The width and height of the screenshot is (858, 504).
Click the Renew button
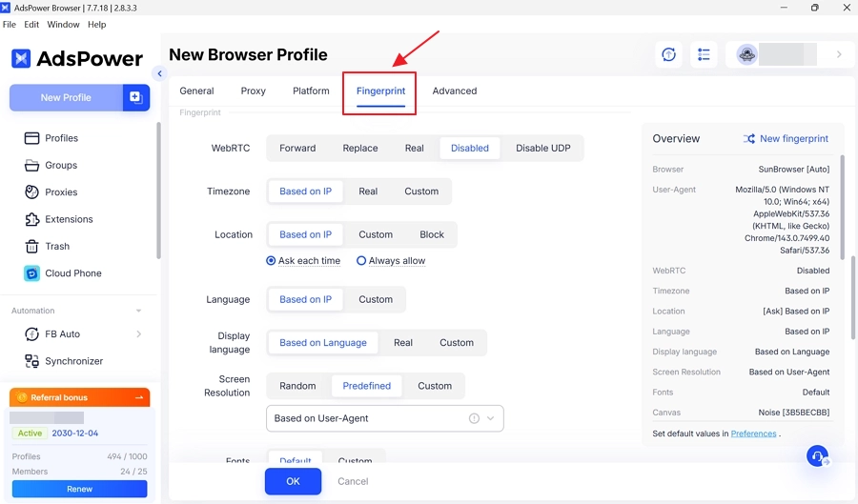pos(79,489)
